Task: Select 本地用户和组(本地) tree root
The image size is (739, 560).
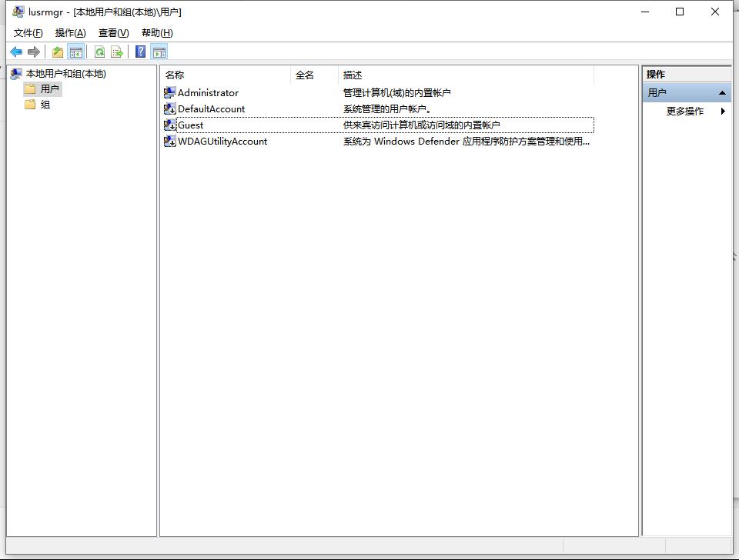Action: pos(66,74)
